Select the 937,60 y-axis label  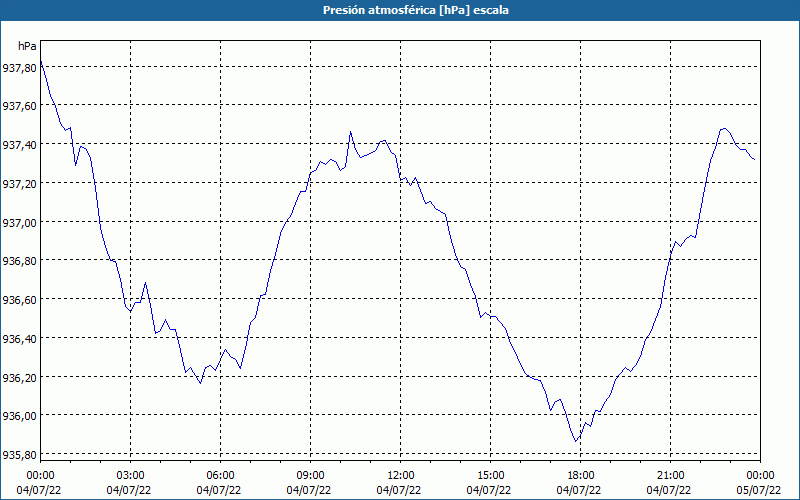[19, 106]
